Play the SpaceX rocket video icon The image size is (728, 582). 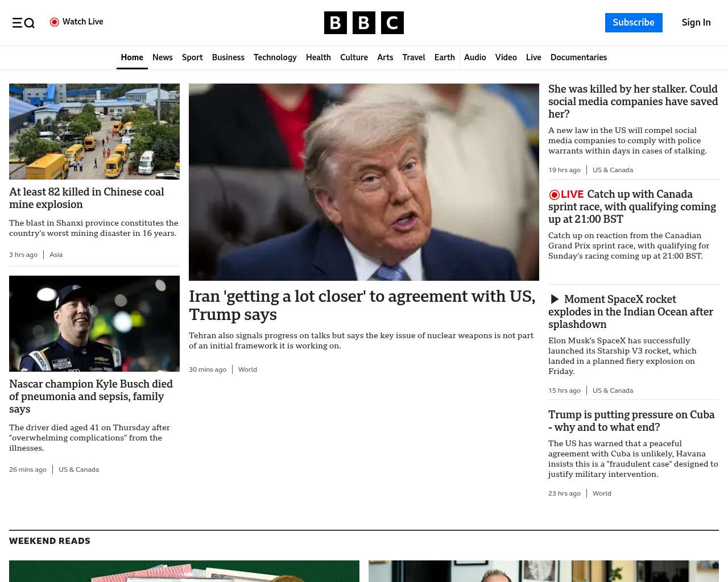[555, 300]
